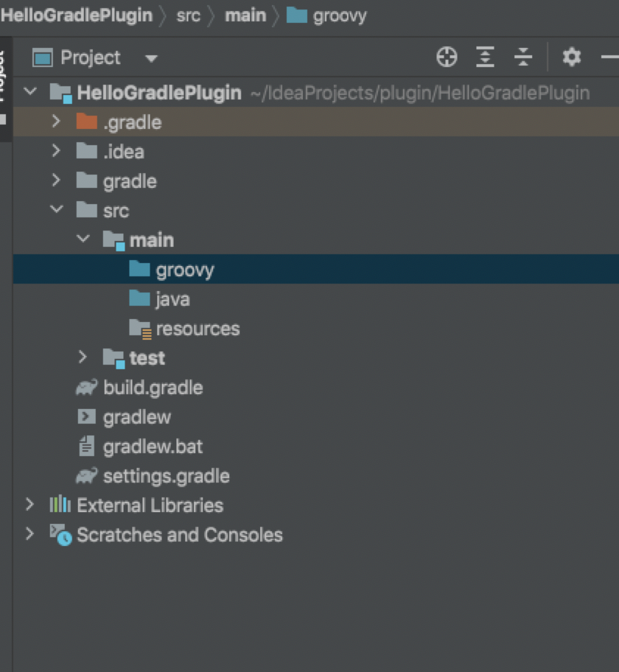Click the resources folder icon
Viewport: 619px width, 672px height.
tap(140, 329)
